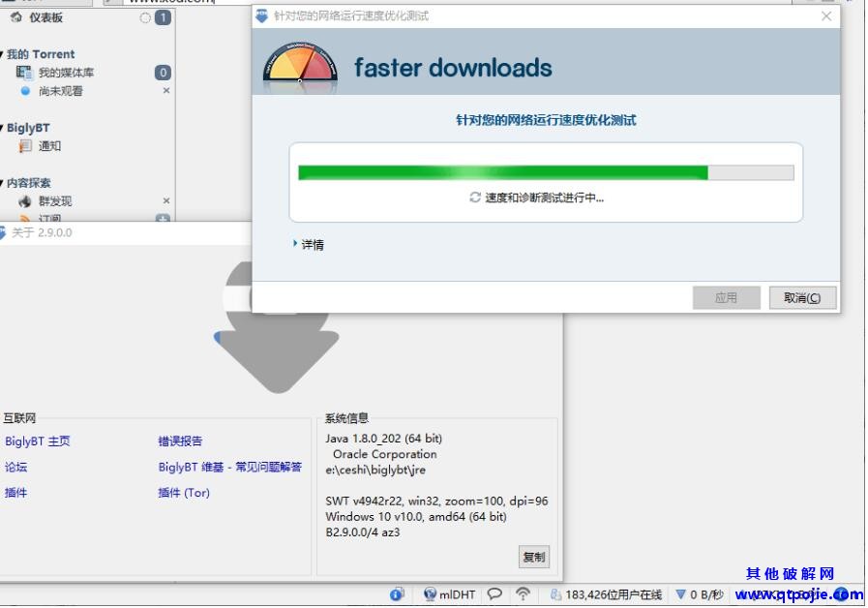The height and width of the screenshot is (608, 868).
Task: Click the 应用 apply button
Action: pos(727,298)
